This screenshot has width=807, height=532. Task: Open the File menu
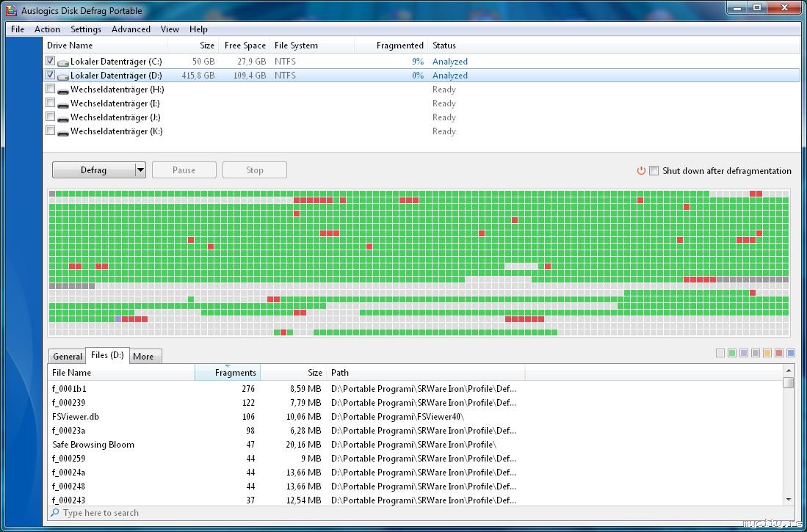(18, 29)
